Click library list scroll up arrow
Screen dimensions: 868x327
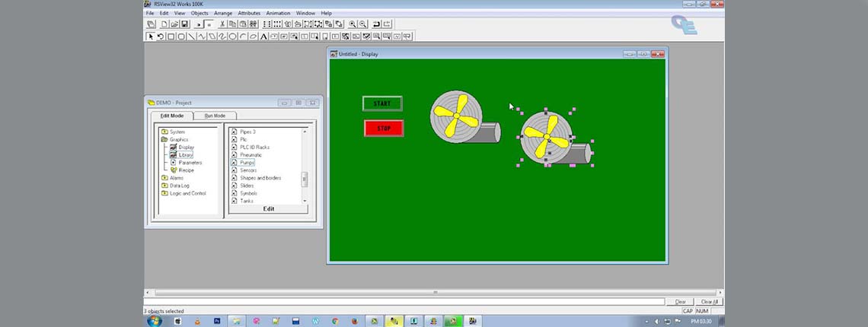[x=305, y=132]
